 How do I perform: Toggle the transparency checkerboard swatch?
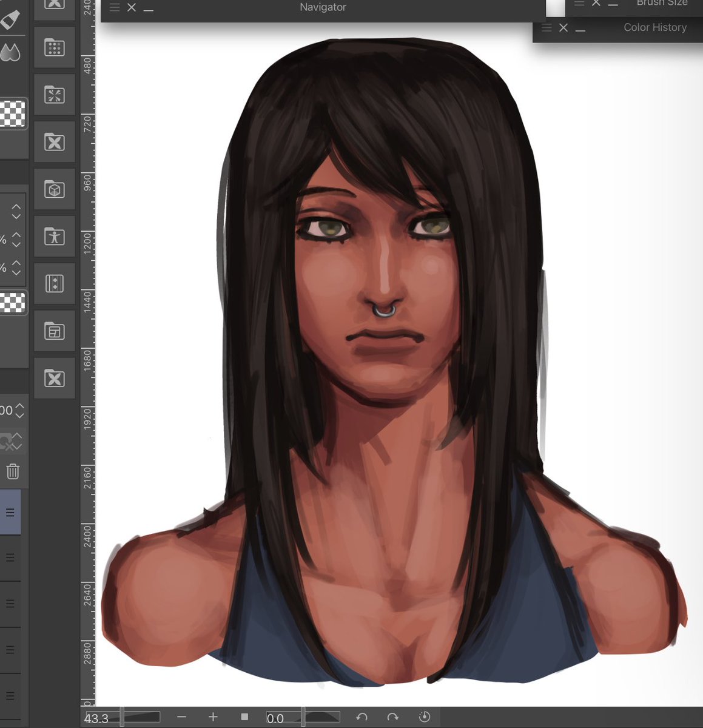13,113
